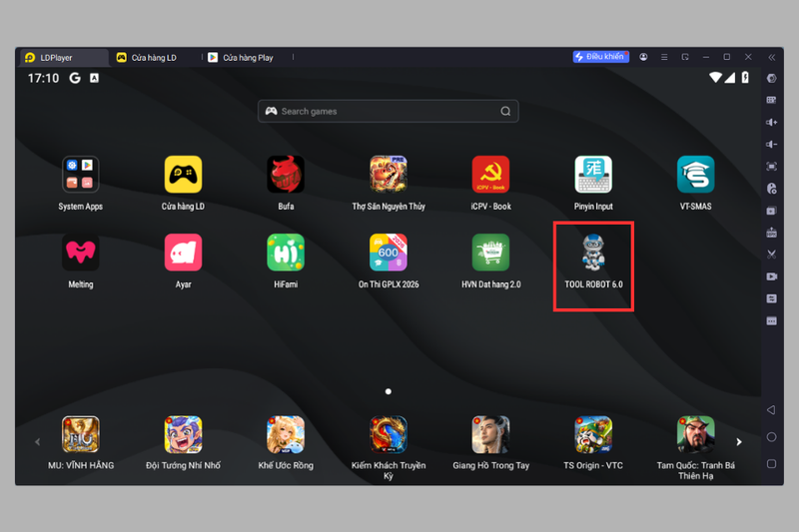Launch the Cửa hàng LD app icon

point(183,175)
